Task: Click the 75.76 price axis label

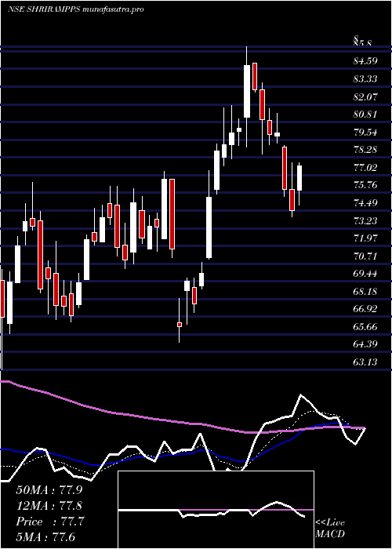Action: (365, 185)
